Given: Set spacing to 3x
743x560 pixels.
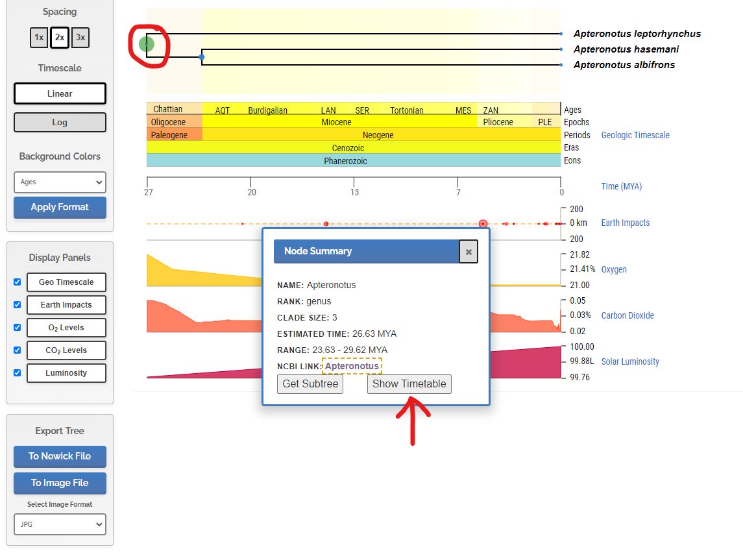Looking at the screenshot, I should [80, 38].
